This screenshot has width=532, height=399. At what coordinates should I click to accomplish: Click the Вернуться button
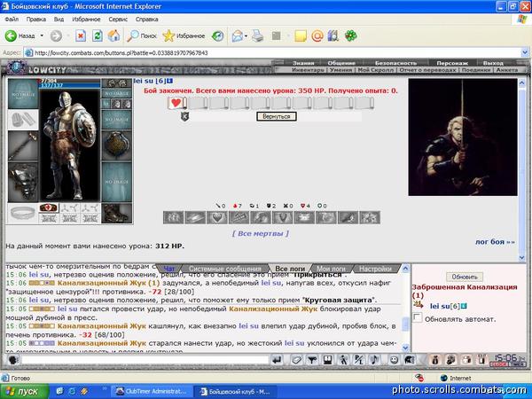(x=276, y=116)
